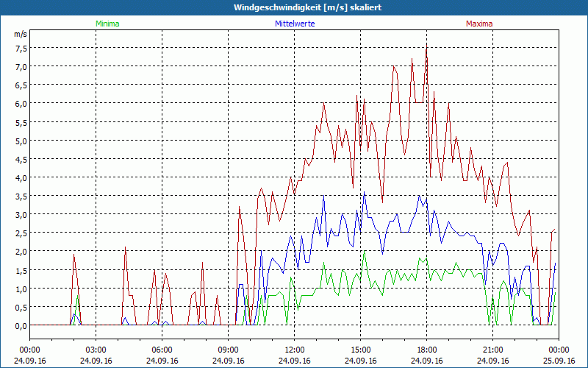588x368 pixels.
Task: Click the 0,0 y-axis value
Action: pos(21,326)
